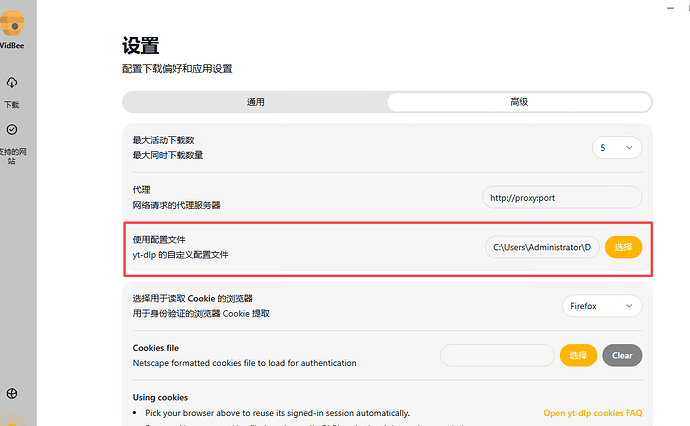Screen dimensions: 690x426
Task: Click the 使用配置文件 label
Action: pyautogui.click(x=159, y=239)
